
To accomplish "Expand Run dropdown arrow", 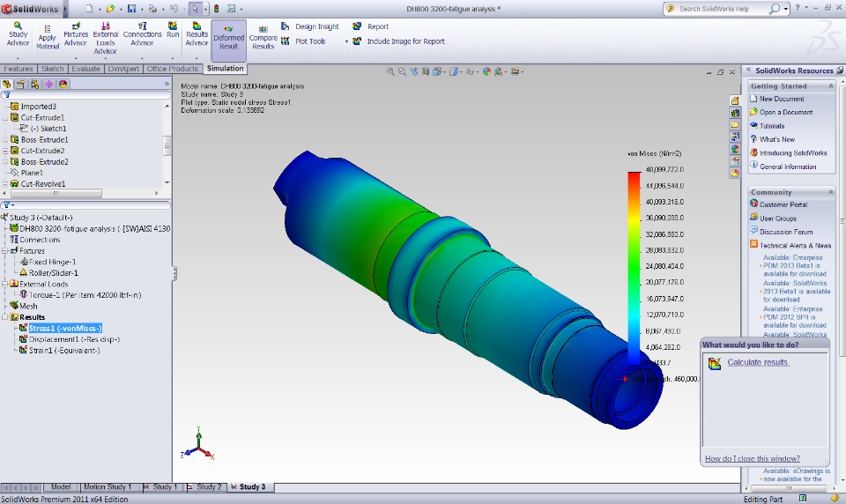I will click(173, 58).
